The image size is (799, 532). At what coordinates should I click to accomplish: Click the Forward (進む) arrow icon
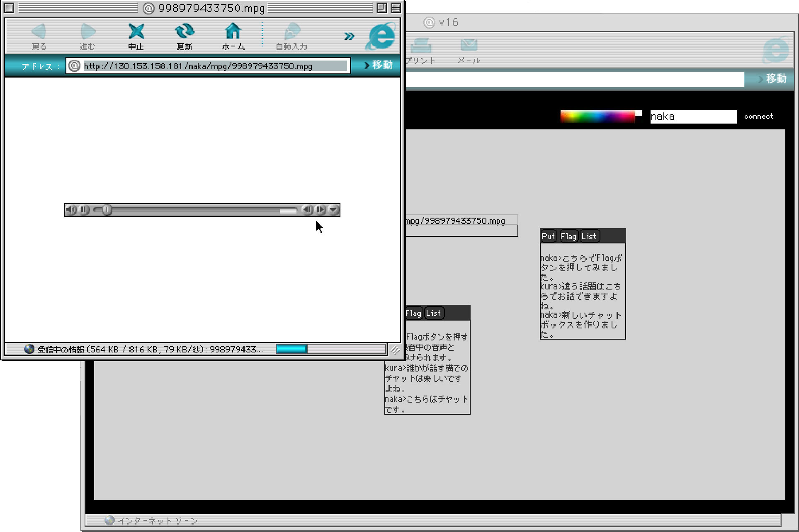tap(87, 32)
